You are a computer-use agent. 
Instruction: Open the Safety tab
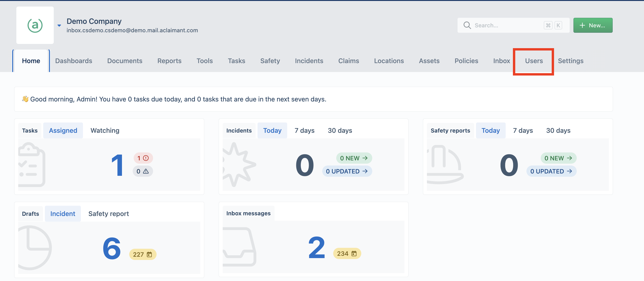point(270,61)
